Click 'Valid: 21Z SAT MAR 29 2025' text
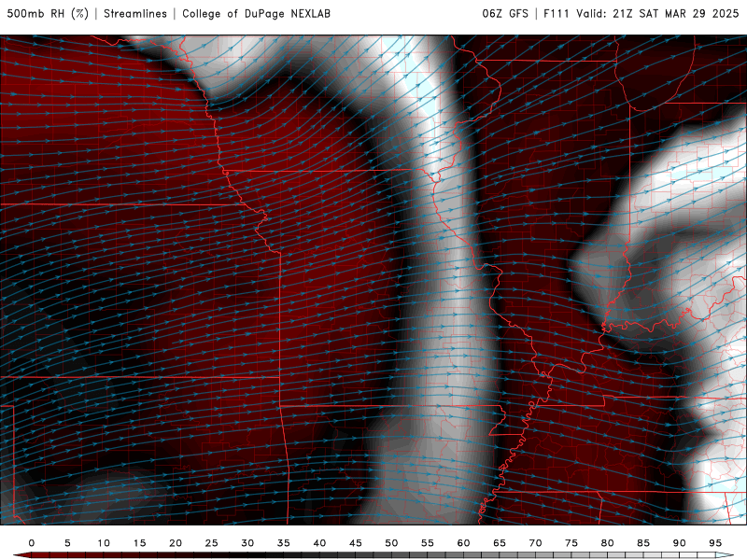This screenshot has height=560, width=747. 657,14
